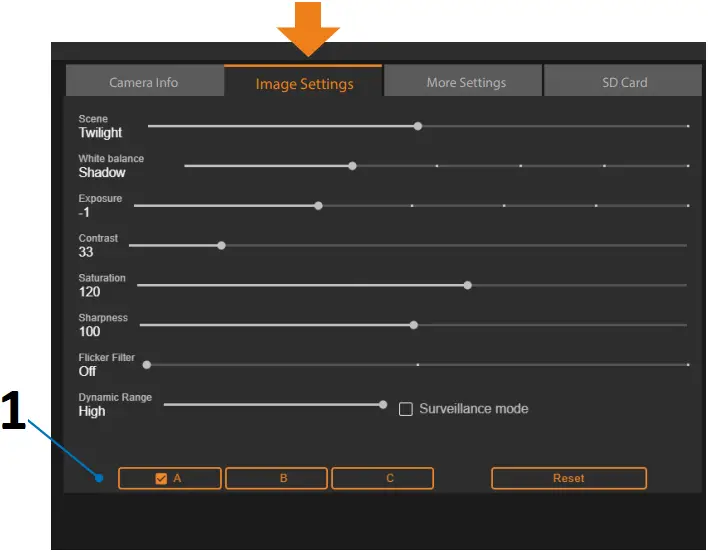The image size is (708, 552).
Task: Click the Reset button
Action: [x=569, y=478]
